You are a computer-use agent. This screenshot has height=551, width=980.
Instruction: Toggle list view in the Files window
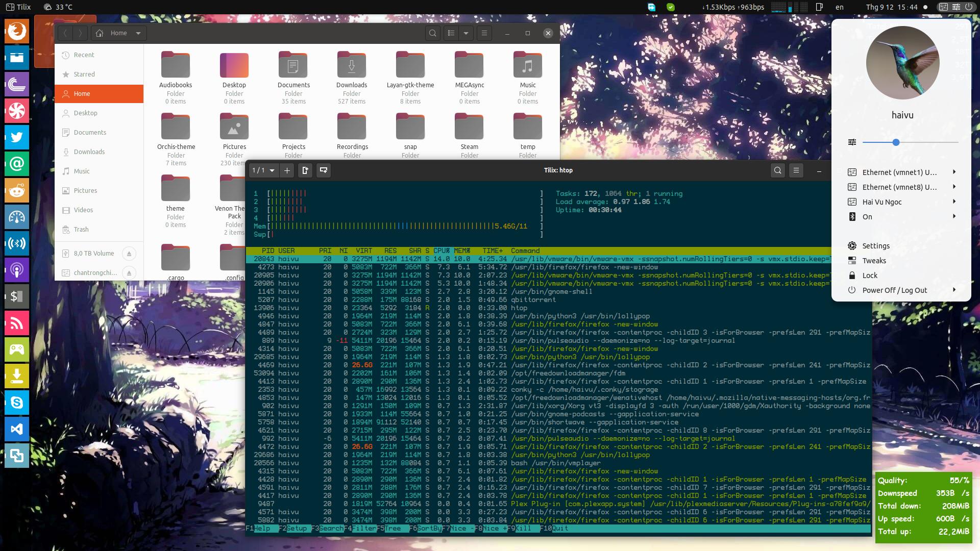(451, 33)
